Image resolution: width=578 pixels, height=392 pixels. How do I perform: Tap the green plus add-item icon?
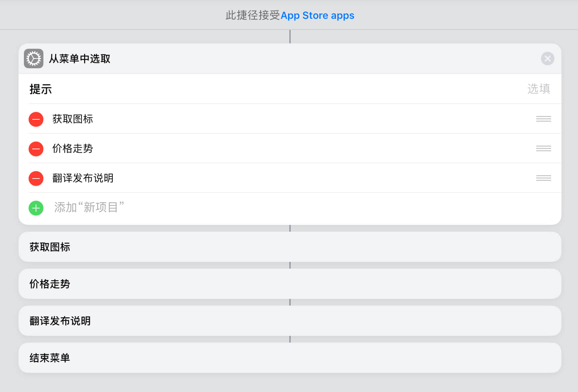pyautogui.click(x=36, y=208)
